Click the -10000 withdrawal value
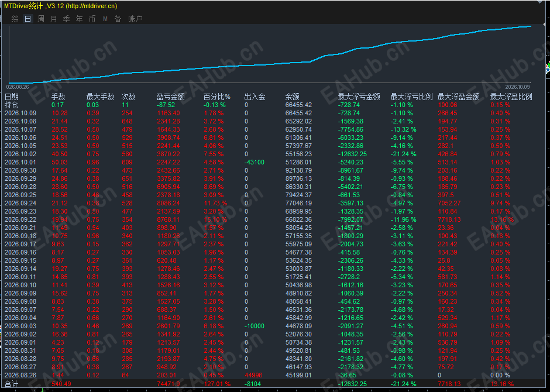This screenshot has width=550, height=392. 255,326
